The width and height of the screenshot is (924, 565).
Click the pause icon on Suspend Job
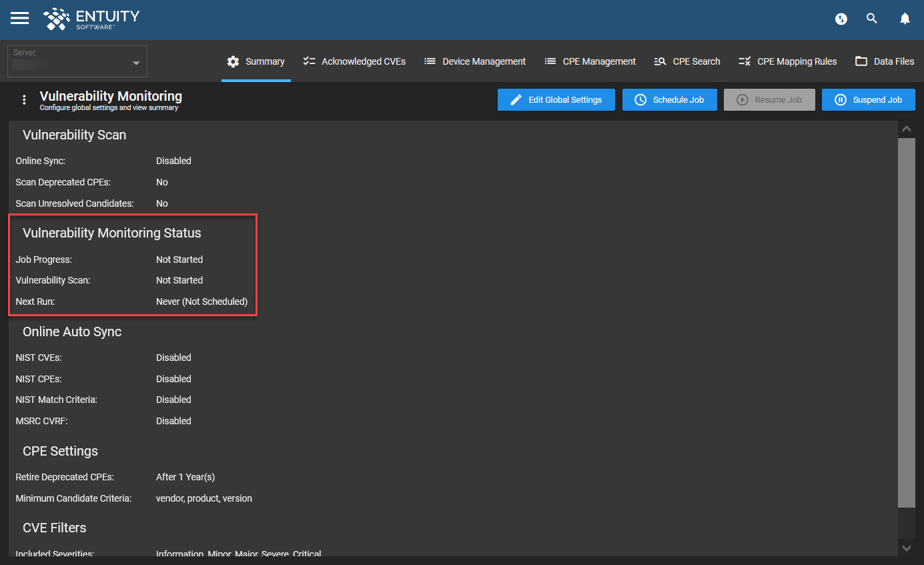point(841,99)
